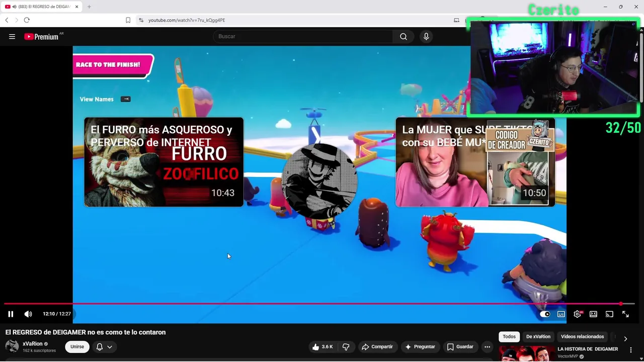Go forward in the browser history
Viewport: 644px width, 362px height.
coord(16,20)
